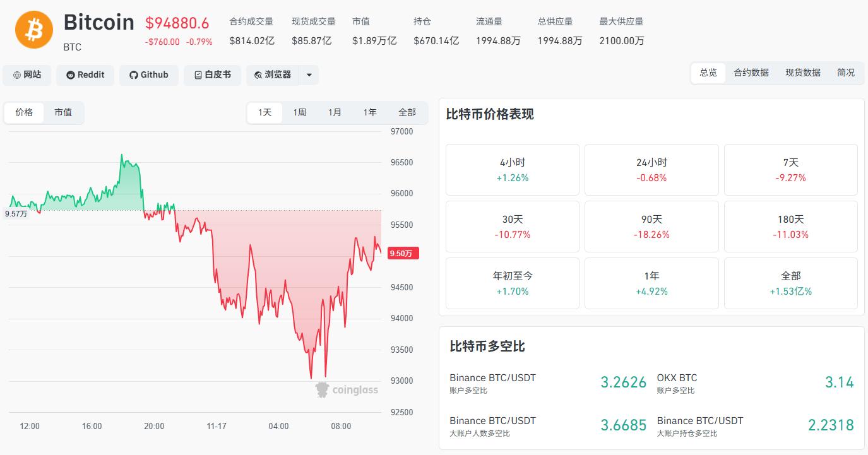Select the 全部 chart time range
The width and height of the screenshot is (868, 455).
[407, 112]
